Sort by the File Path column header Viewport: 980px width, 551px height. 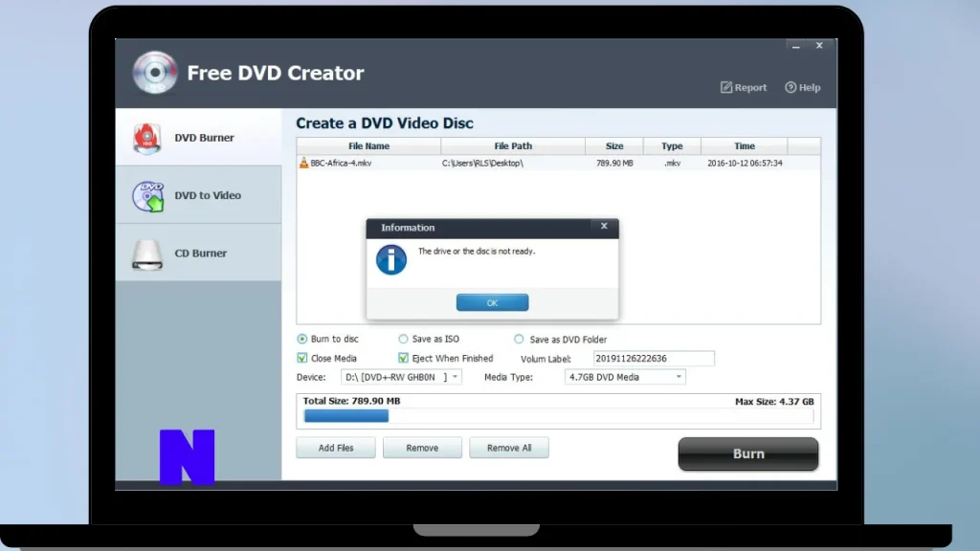[x=513, y=146]
